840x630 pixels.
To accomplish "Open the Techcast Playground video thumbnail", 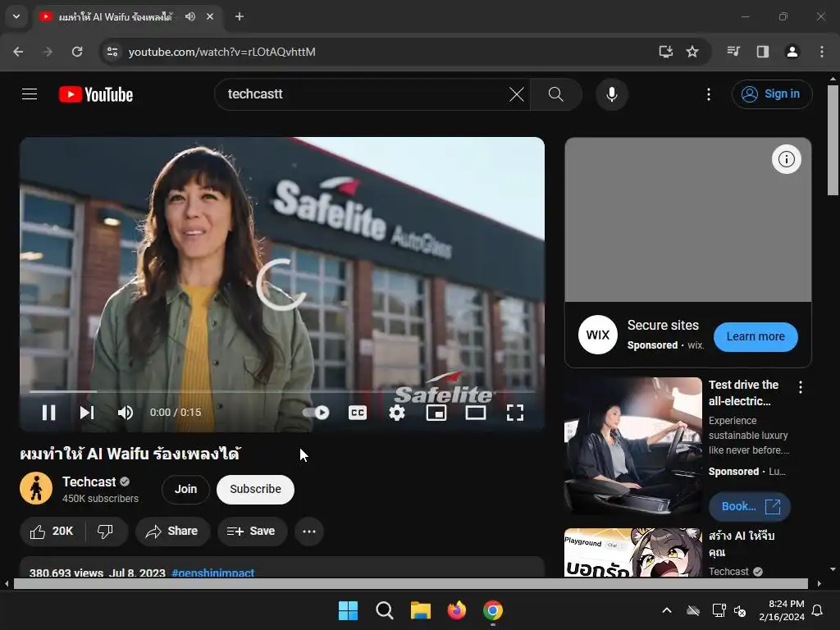I will point(632,553).
